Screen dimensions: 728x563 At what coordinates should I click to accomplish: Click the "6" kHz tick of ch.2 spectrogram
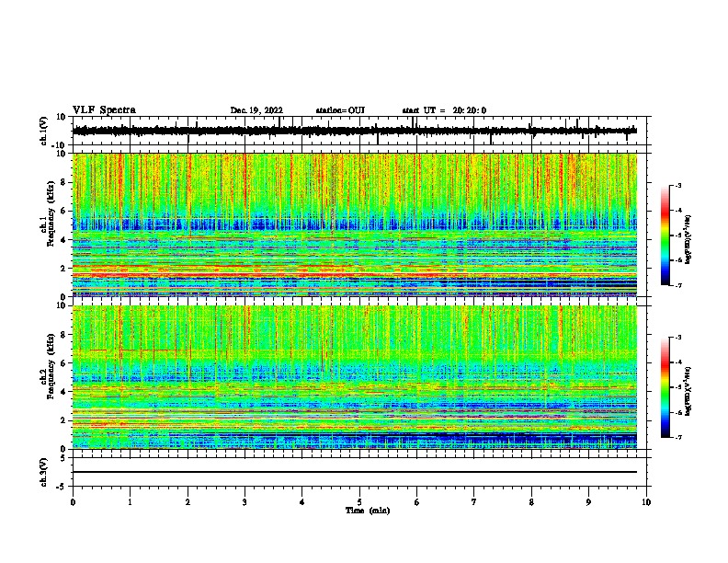click(63, 363)
